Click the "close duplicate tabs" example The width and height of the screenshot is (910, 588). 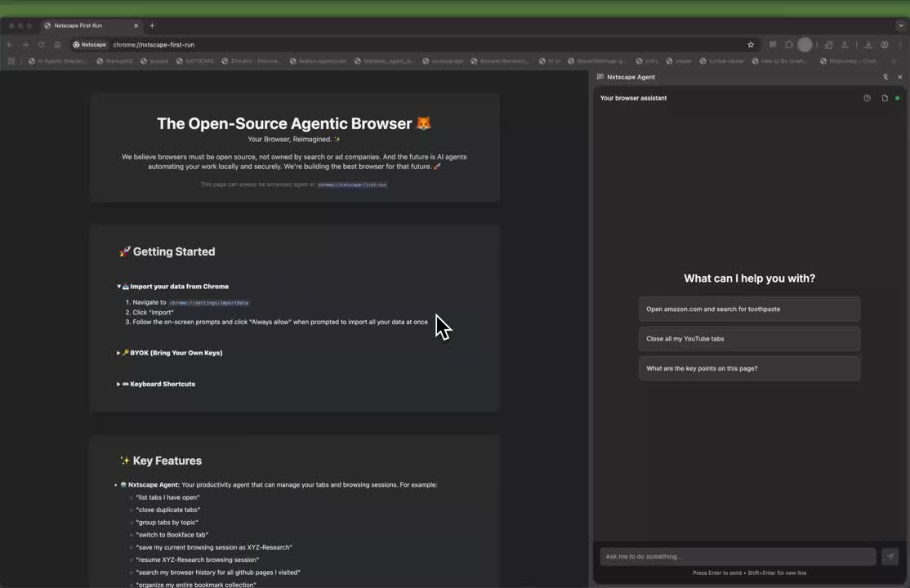167,510
